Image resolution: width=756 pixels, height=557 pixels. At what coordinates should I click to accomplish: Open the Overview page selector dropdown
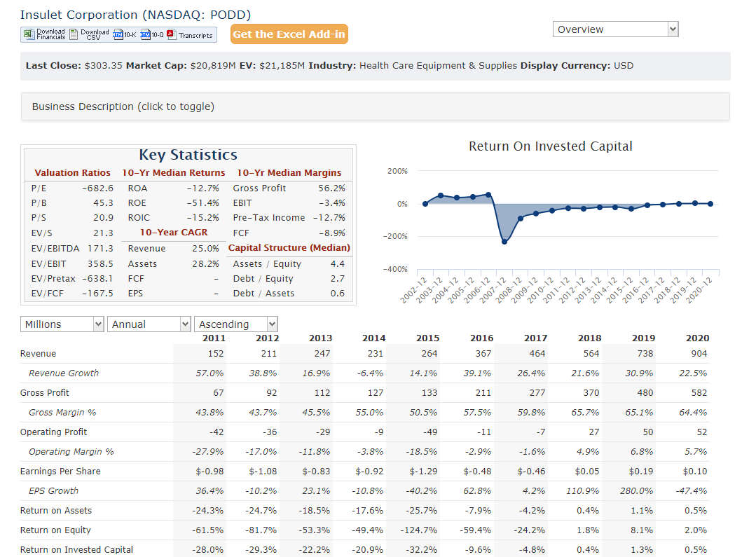pyautogui.click(x=615, y=29)
